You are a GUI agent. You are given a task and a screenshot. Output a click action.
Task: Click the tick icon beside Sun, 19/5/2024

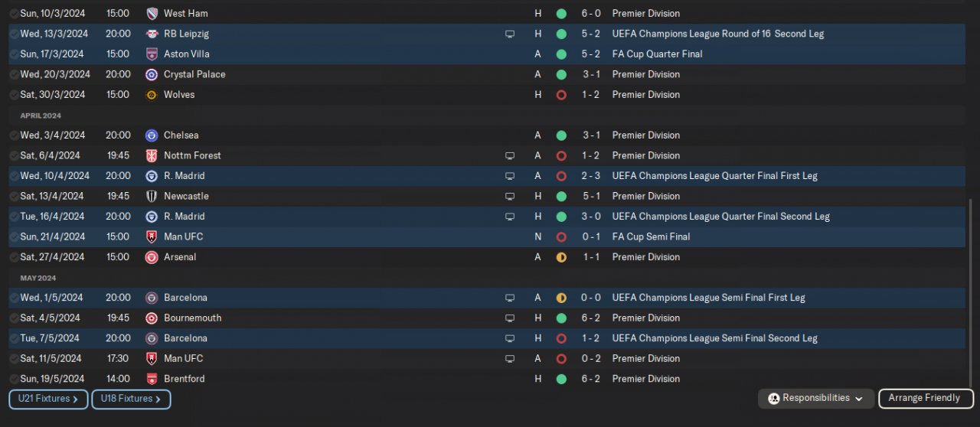pos(14,379)
